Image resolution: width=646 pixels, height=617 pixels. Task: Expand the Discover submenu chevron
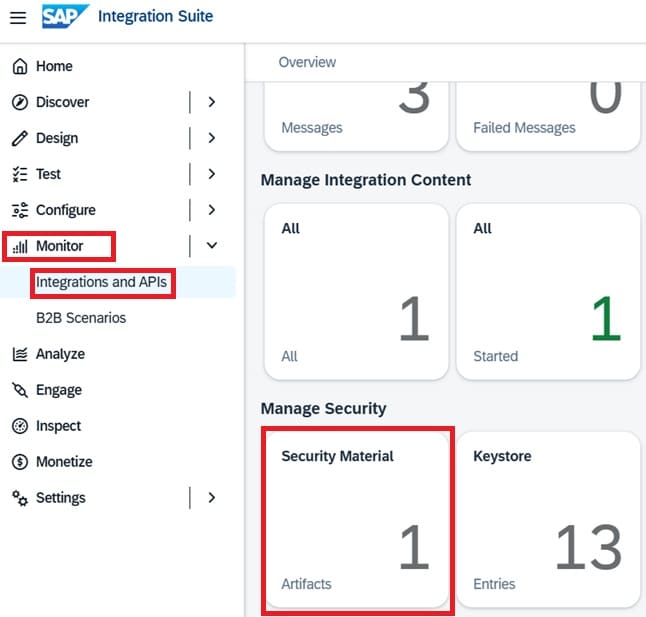coord(211,102)
